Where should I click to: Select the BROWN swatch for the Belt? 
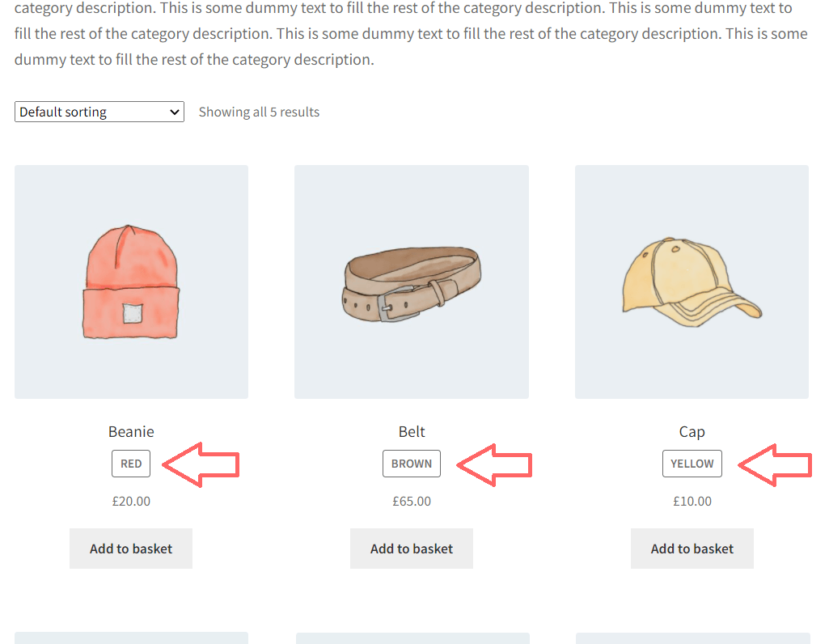tap(411, 464)
